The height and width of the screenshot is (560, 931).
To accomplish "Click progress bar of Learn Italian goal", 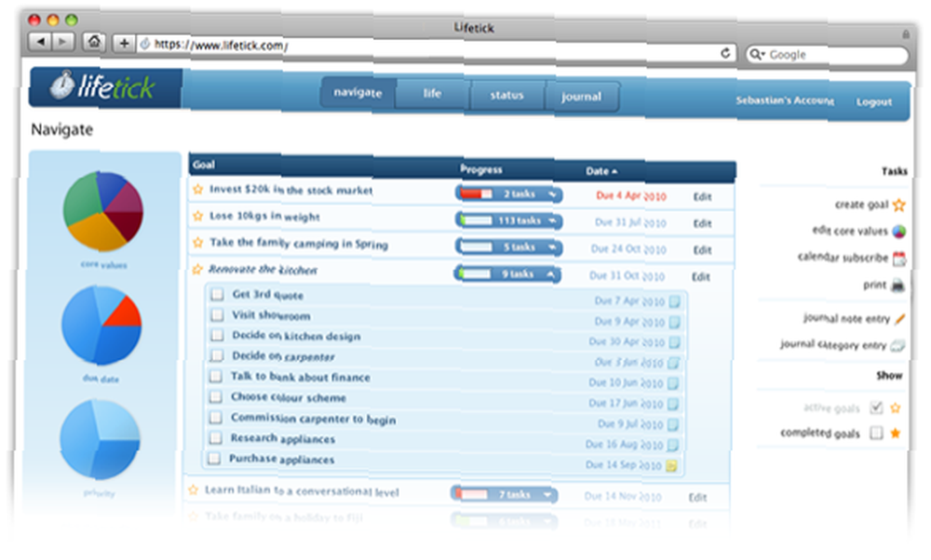I will pyautogui.click(x=471, y=494).
